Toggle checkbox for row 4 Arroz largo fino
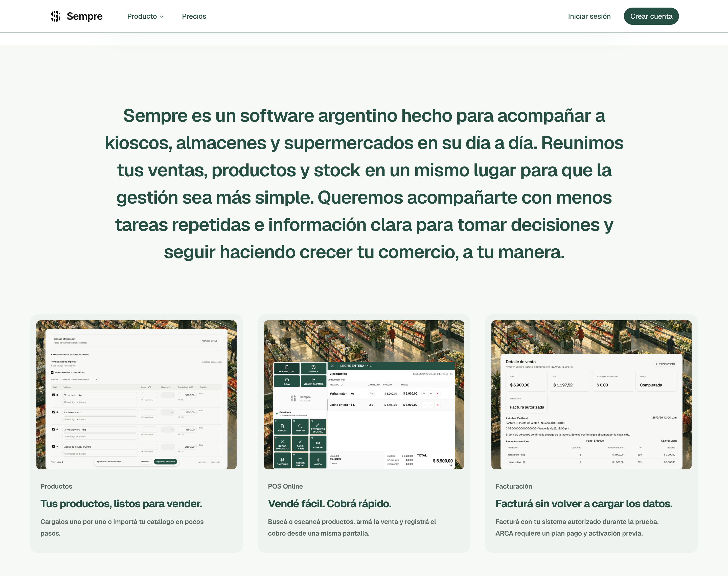728x576 pixels. click(x=53, y=429)
